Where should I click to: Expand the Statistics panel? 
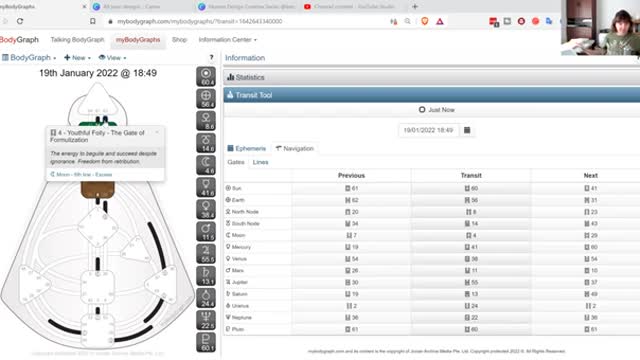(431, 77)
